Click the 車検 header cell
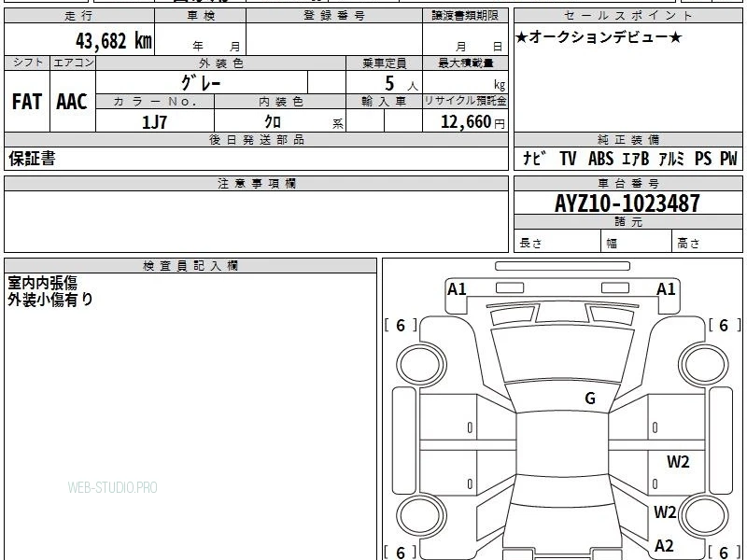 coord(201,16)
